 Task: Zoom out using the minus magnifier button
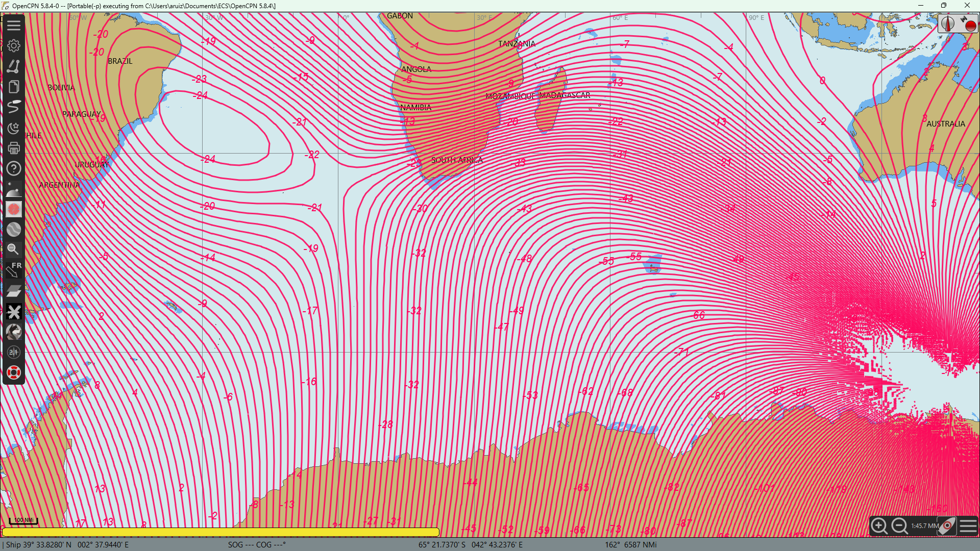pyautogui.click(x=899, y=525)
